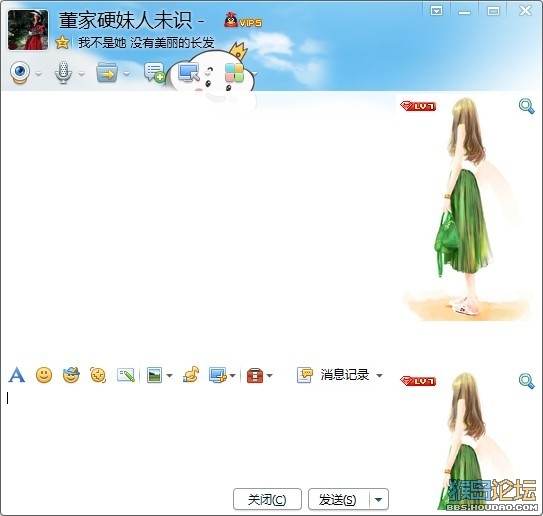Send a window shake nudge
This screenshot has width=543, height=516.
(x=98, y=375)
